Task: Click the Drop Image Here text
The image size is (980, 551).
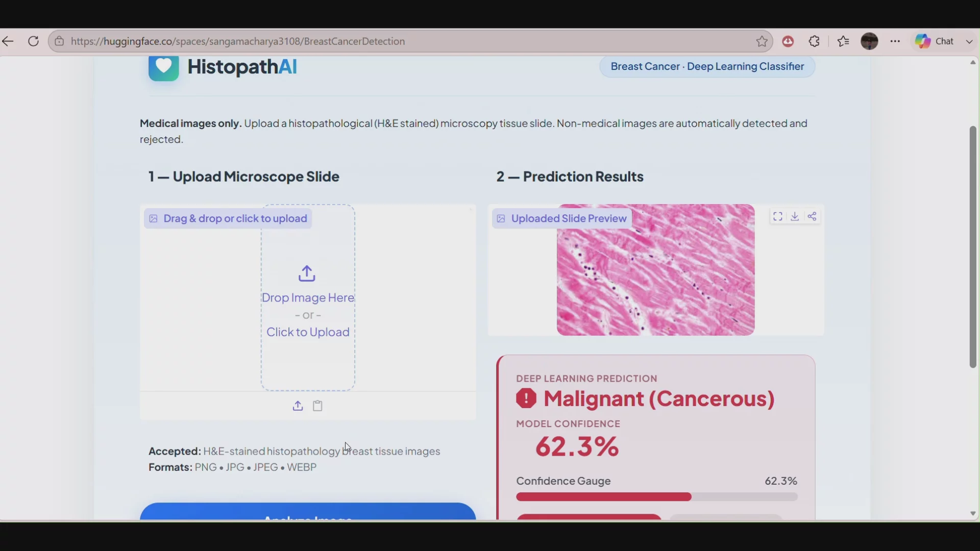Action: (308, 297)
